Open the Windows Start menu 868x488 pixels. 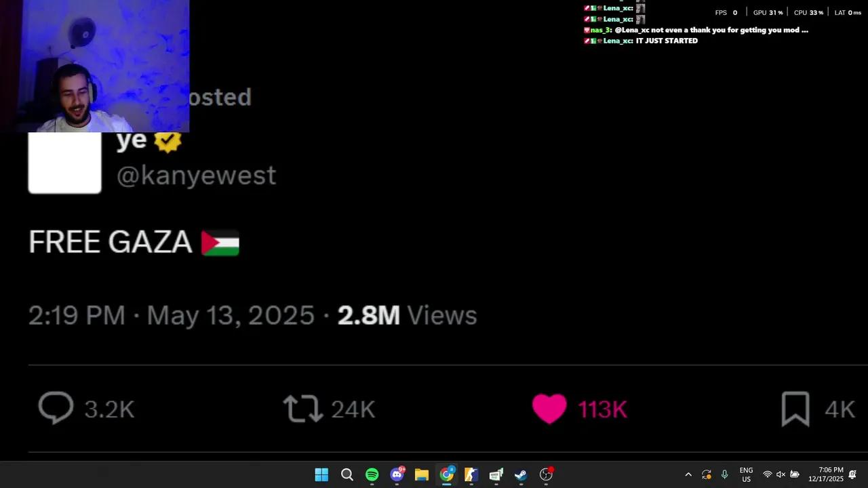pos(321,474)
